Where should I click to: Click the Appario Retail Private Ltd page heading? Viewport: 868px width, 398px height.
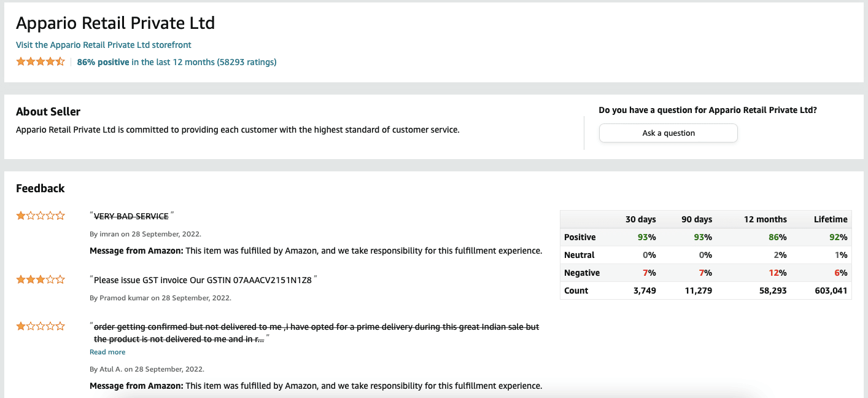tap(115, 23)
